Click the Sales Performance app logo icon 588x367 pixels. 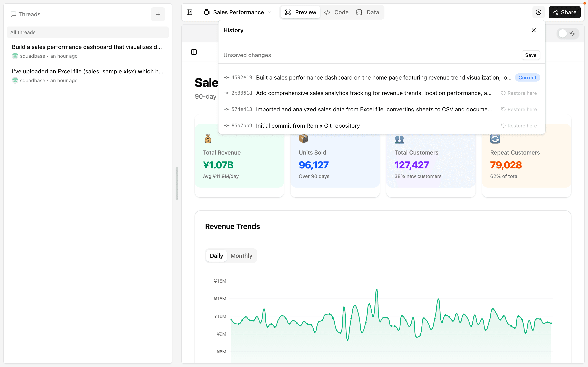pos(207,12)
